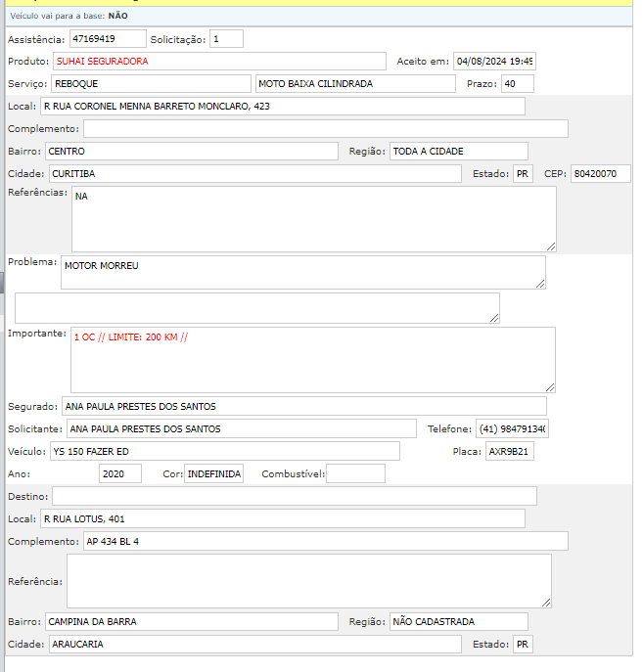643x672 pixels.
Task: Select the Cor field showing INDEFINIDA
Action: pos(213,474)
